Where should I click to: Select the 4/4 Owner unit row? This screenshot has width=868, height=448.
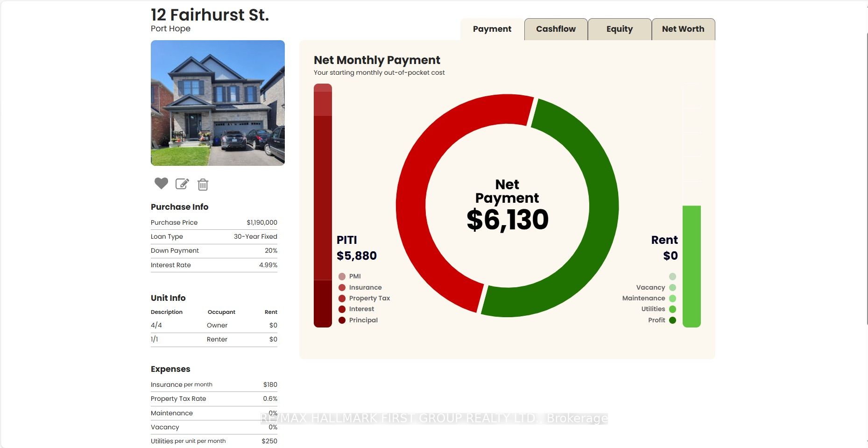214,325
